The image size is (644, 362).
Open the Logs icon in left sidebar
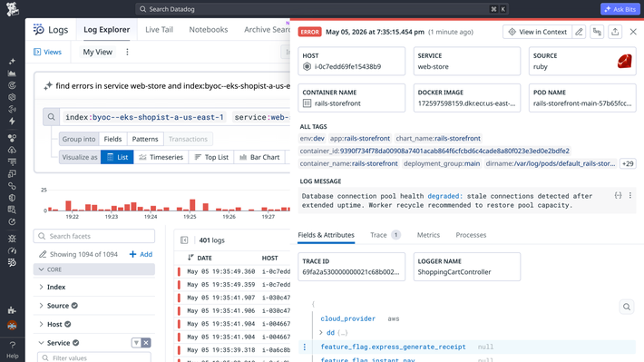tap(12, 262)
